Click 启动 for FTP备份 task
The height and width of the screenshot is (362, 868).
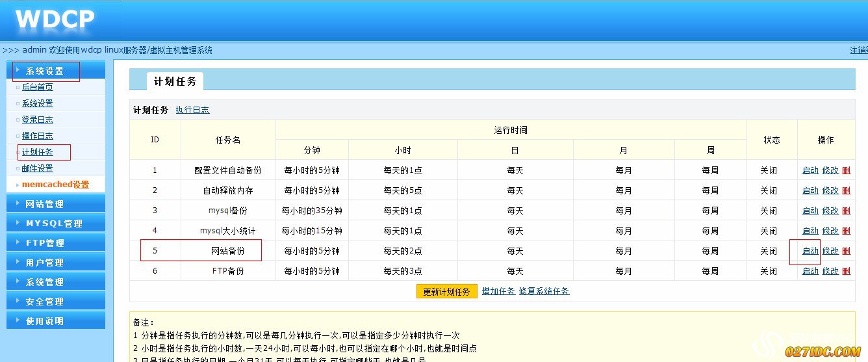click(x=810, y=271)
